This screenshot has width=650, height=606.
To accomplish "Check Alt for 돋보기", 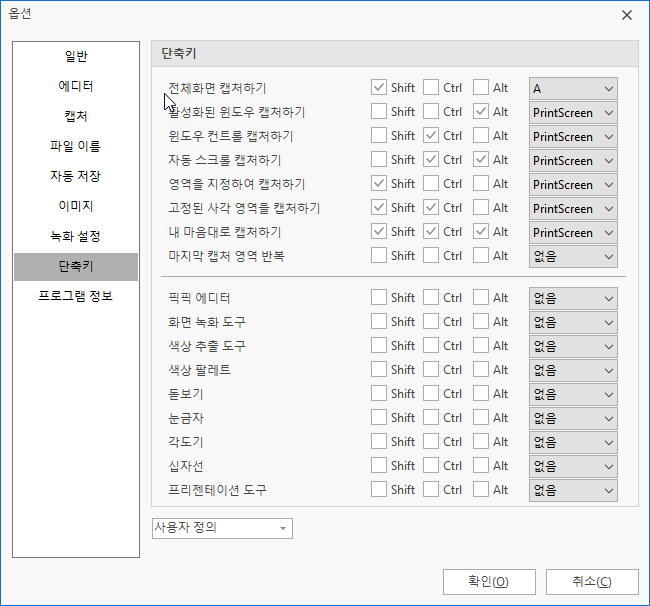I will [x=481, y=394].
